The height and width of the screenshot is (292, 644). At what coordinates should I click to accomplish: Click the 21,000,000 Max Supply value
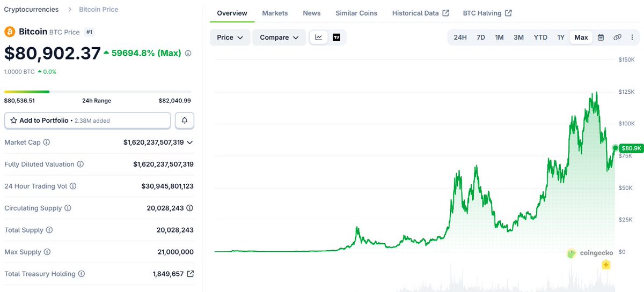pyautogui.click(x=175, y=252)
